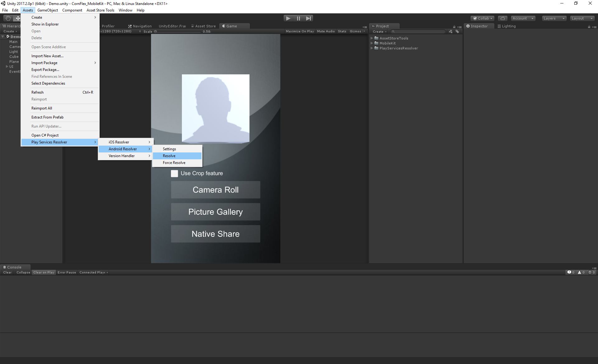
Task: Select the Move tool in the toolbar
Action: coord(17,18)
